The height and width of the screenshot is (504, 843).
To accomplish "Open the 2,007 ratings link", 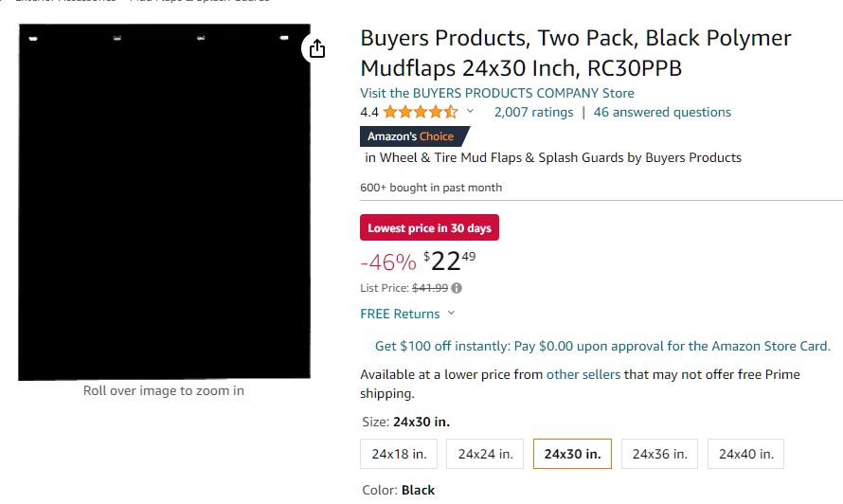I will pos(533,112).
